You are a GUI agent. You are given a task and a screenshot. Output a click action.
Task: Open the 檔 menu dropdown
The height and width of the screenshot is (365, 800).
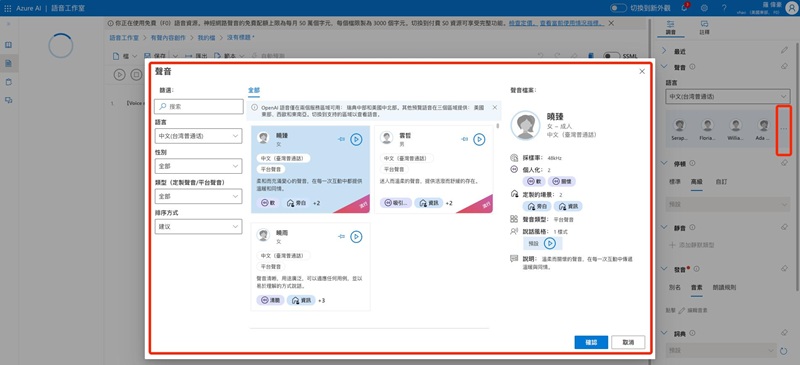coord(125,56)
